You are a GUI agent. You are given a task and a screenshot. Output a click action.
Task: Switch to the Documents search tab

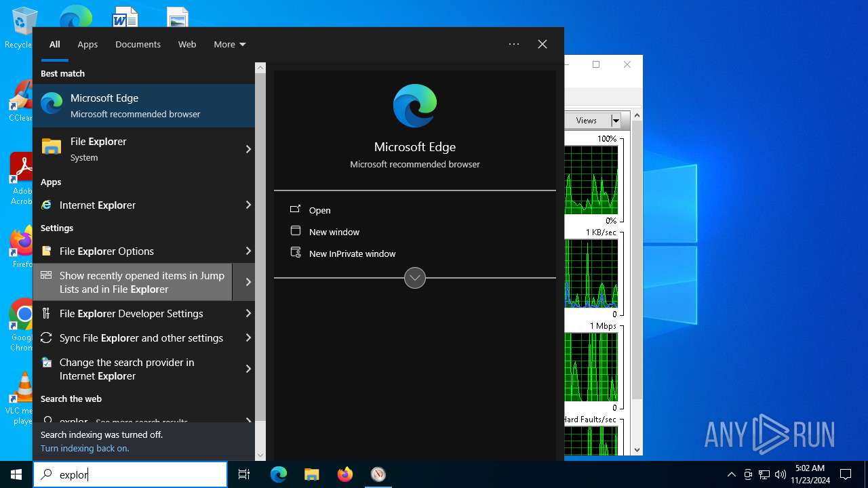138,44
